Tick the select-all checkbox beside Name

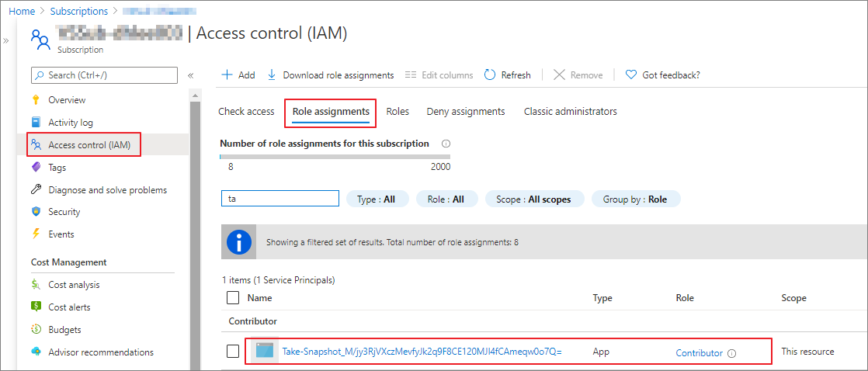(233, 298)
